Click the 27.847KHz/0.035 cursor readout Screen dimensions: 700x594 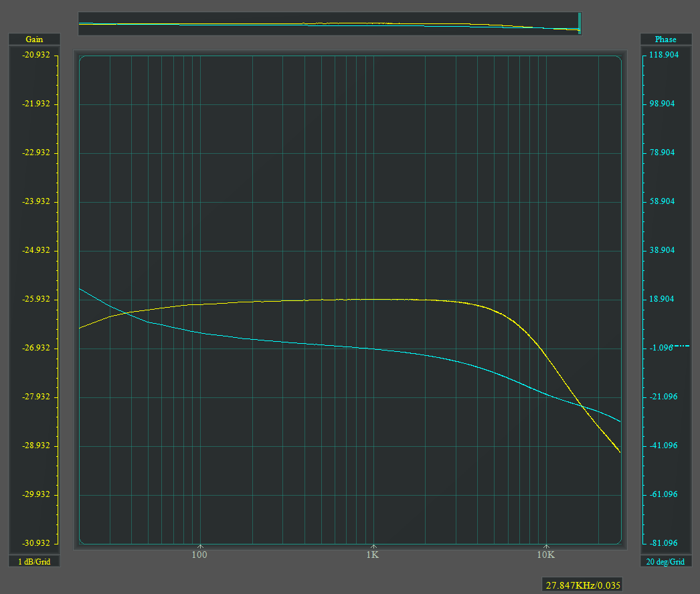583,585
